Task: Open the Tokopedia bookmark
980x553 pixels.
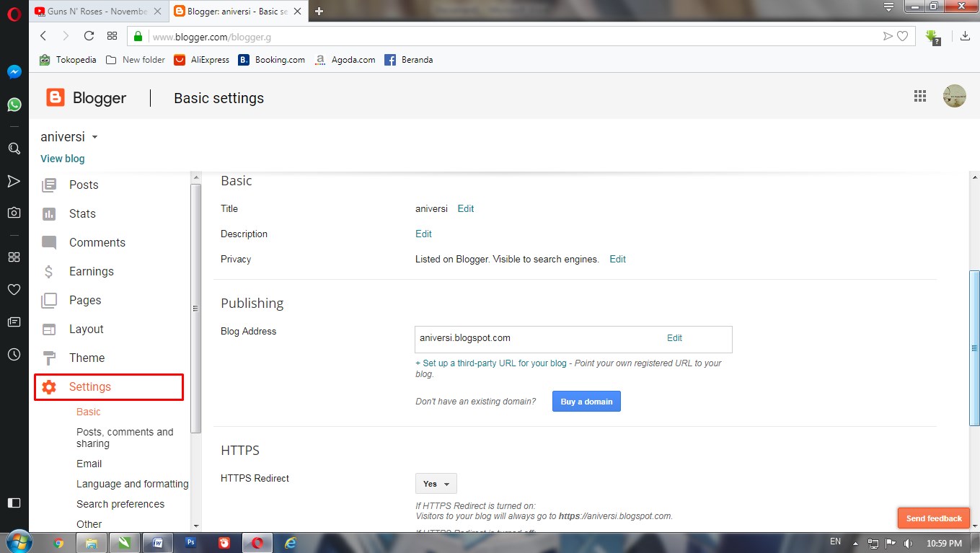Action: [x=68, y=60]
